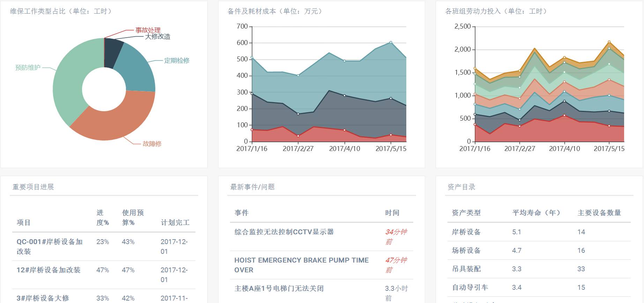The height and width of the screenshot is (303, 644).
Task: Select 自动导引车 in the asset catalog
Action: [470, 287]
